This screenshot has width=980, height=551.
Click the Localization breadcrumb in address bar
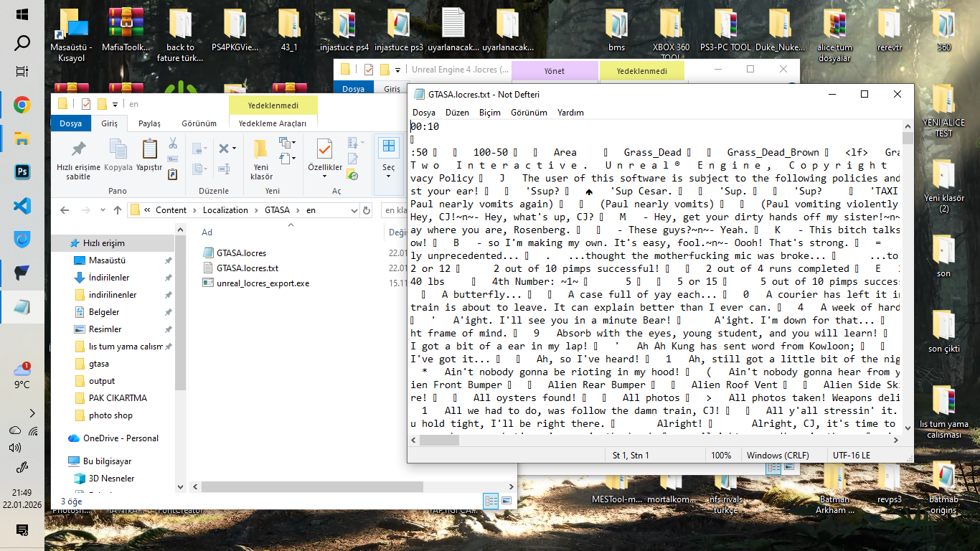pos(225,210)
